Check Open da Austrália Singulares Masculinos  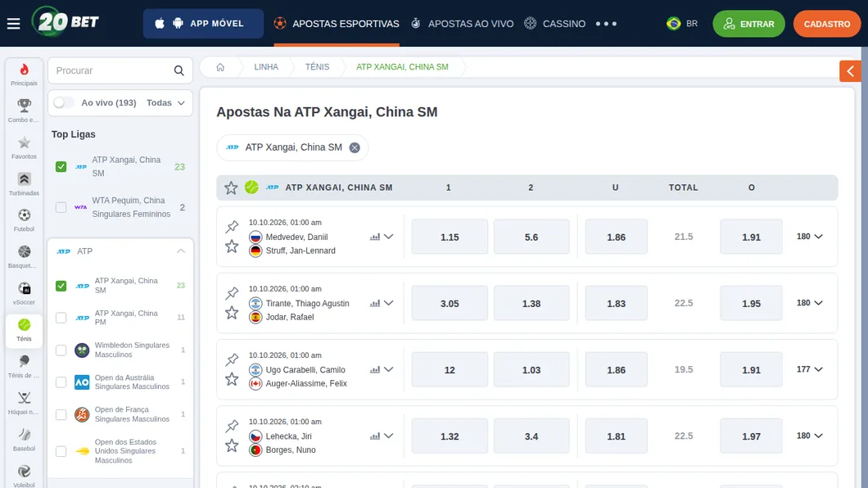61,382
